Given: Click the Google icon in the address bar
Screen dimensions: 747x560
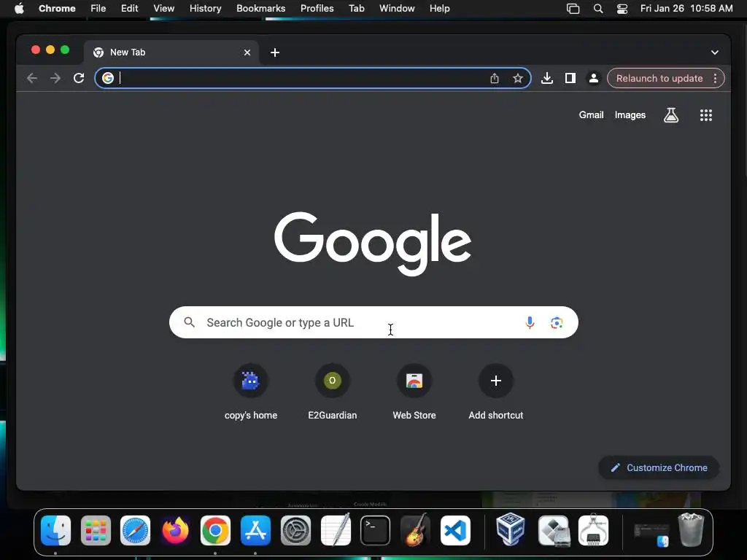Looking at the screenshot, I should tap(108, 78).
